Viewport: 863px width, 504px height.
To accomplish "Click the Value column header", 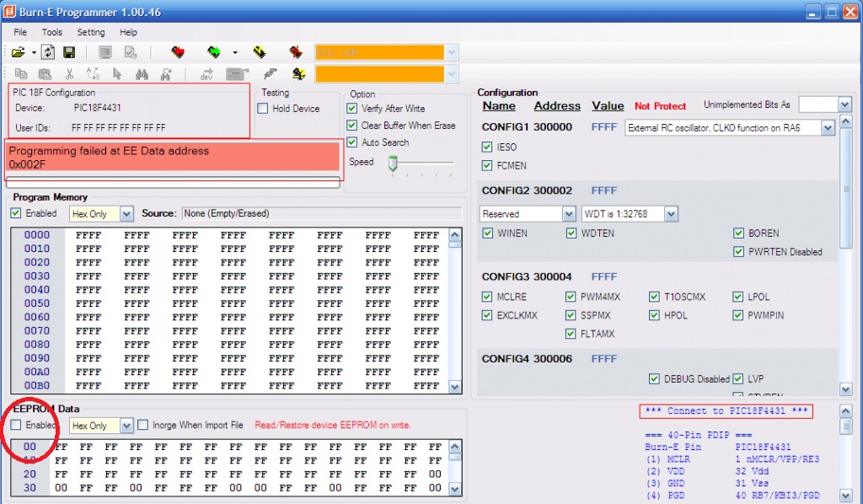I will 608,105.
